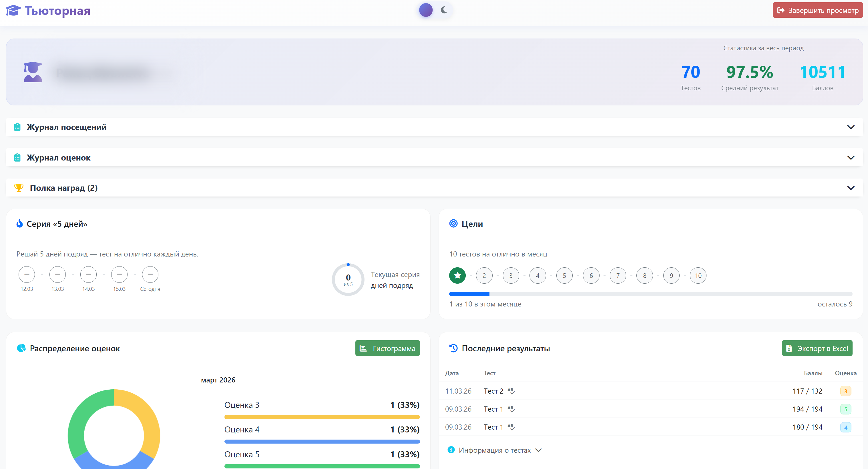Click the Оценка 3 yellow bar
The width and height of the screenshot is (868, 469).
coord(322,417)
